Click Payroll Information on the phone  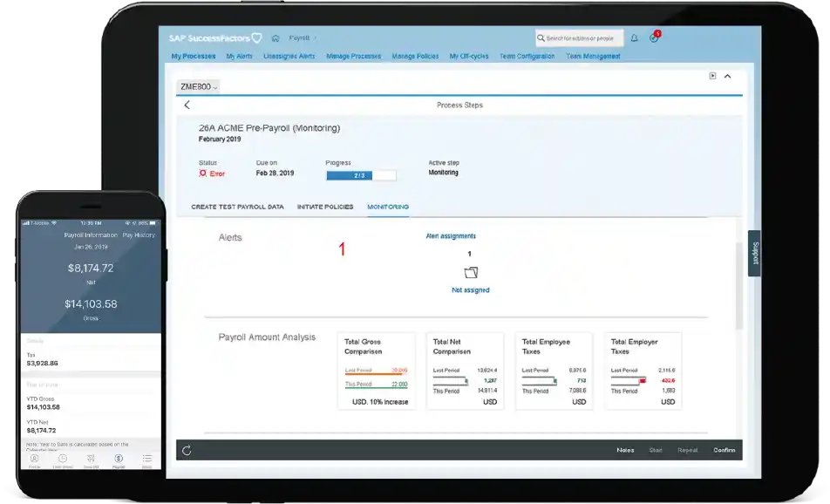pyautogui.click(x=91, y=235)
